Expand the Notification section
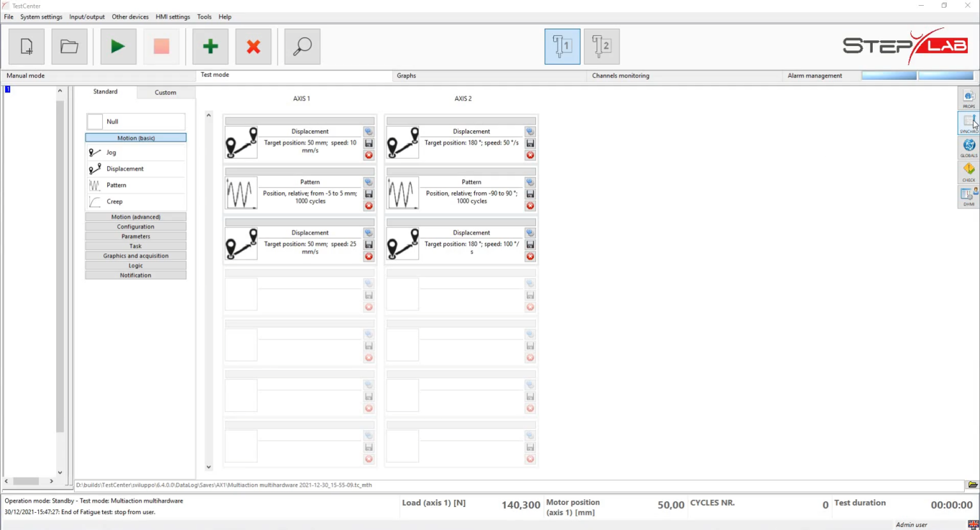The height and width of the screenshot is (530, 980). 135,275
